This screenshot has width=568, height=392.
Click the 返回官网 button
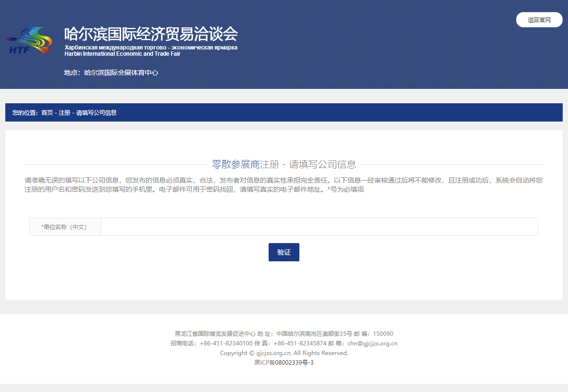tap(539, 20)
